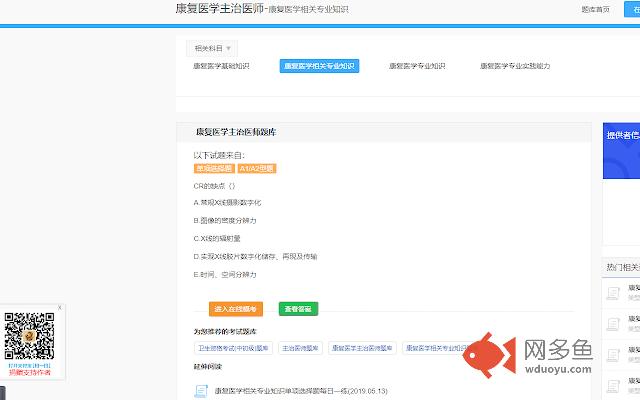Open the 题库首页 link in the header
This screenshot has width=640, height=400.
pyautogui.click(x=596, y=9)
